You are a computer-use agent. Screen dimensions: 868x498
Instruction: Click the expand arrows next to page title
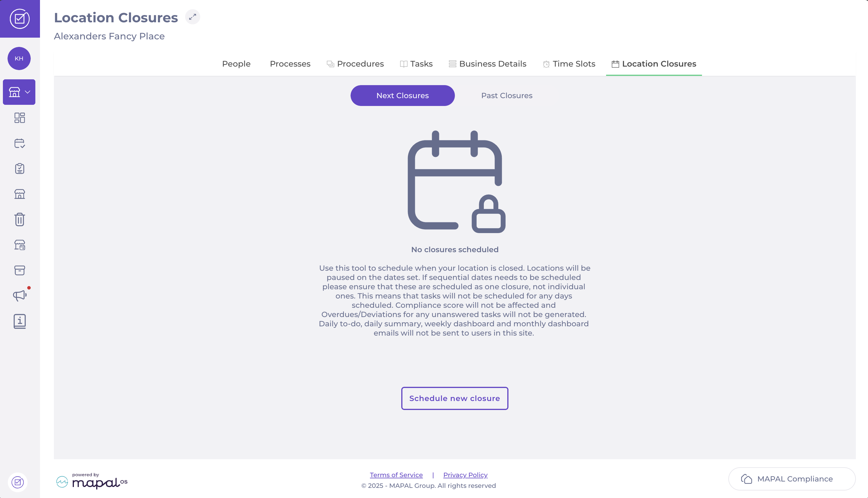(193, 17)
